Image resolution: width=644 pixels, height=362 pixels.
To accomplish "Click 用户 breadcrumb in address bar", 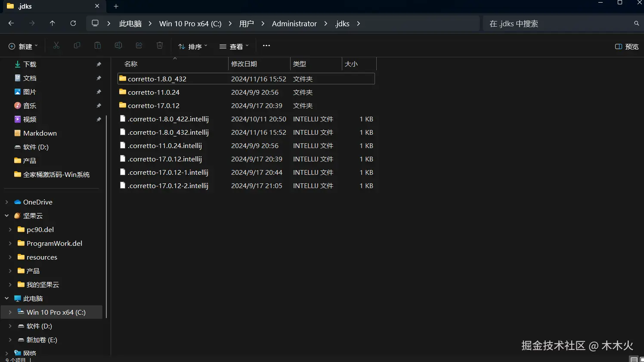I will pos(247,24).
